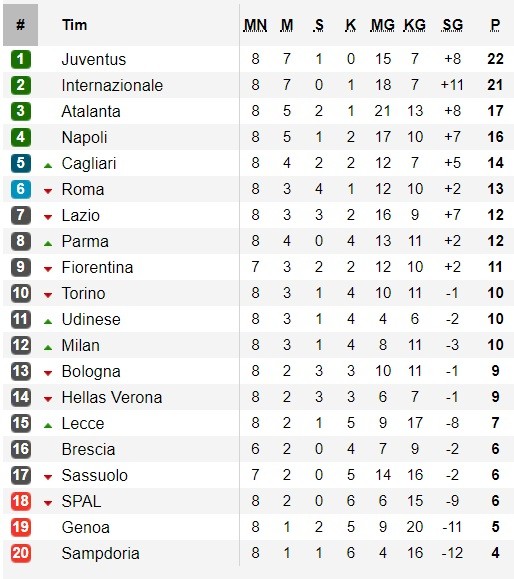The height and width of the screenshot is (579, 514).
Task: Click red down arrow beside Roma
Action: (48, 191)
